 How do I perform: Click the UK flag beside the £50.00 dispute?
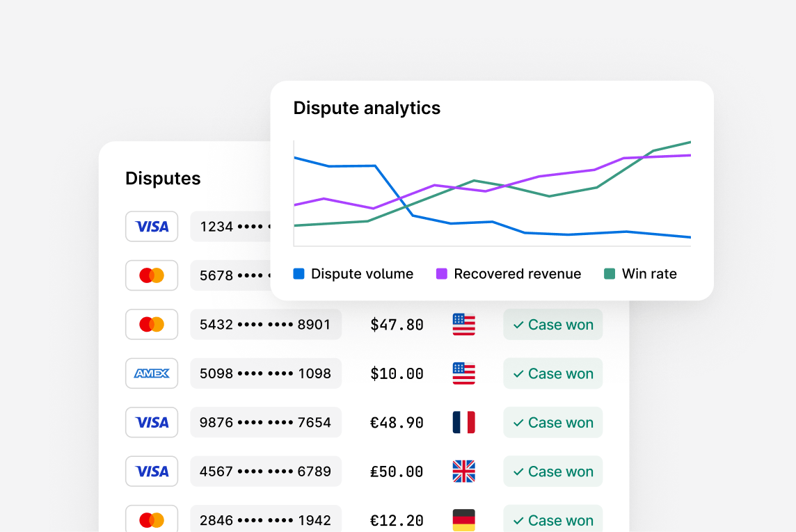463,471
